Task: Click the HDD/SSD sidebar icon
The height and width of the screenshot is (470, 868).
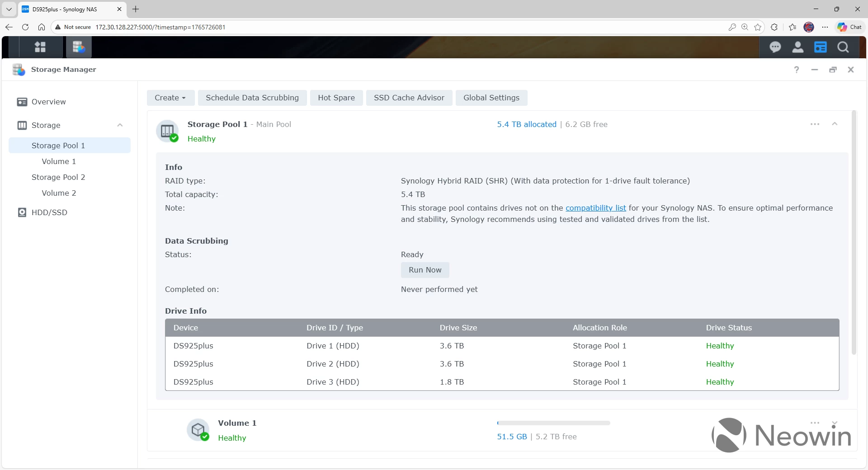Action: [22, 212]
